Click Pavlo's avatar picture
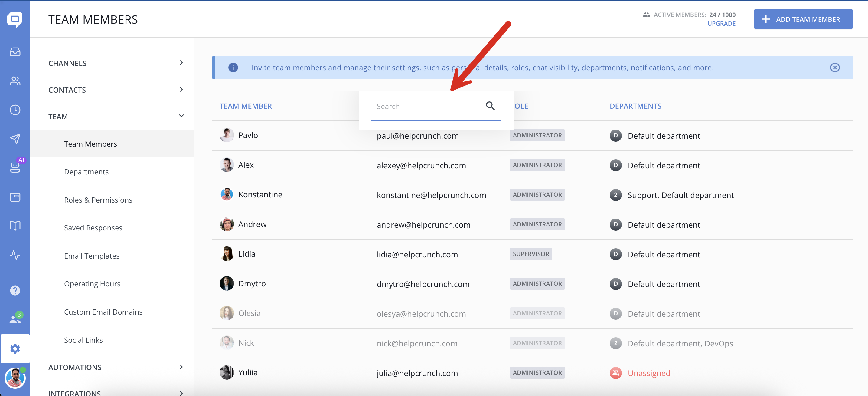 [227, 135]
